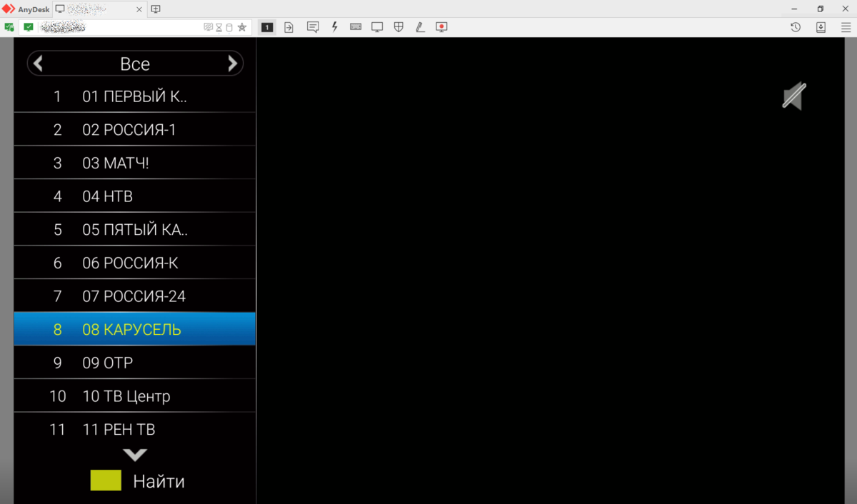Screen dimensions: 857x504
Task: Open the permissions shield icon
Action: [399, 27]
